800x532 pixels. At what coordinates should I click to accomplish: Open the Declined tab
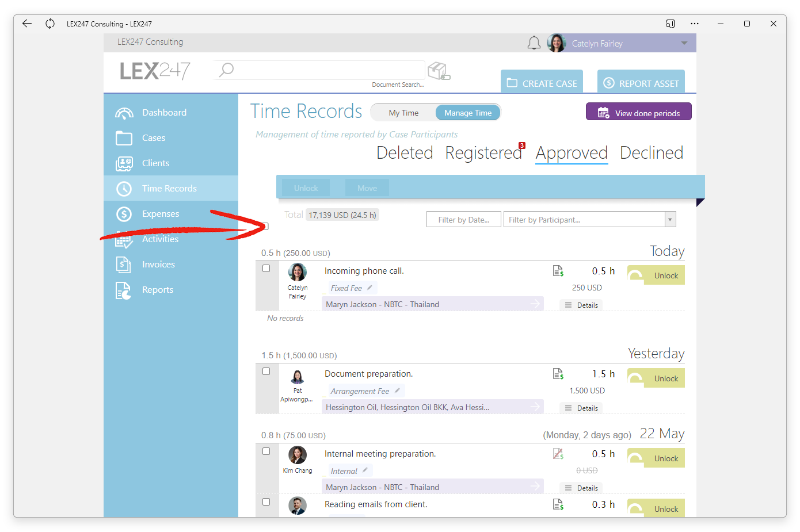click(652, 153)
